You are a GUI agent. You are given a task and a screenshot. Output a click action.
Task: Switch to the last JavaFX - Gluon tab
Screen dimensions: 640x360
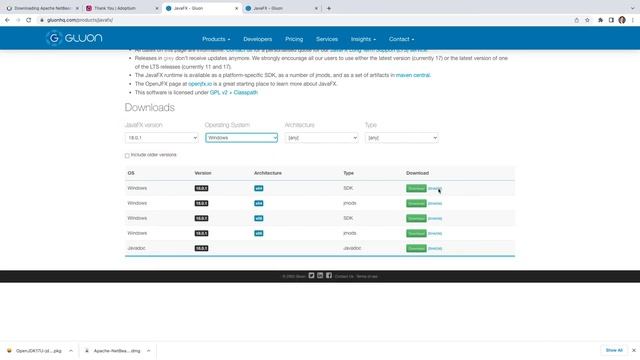click(282, 8)
